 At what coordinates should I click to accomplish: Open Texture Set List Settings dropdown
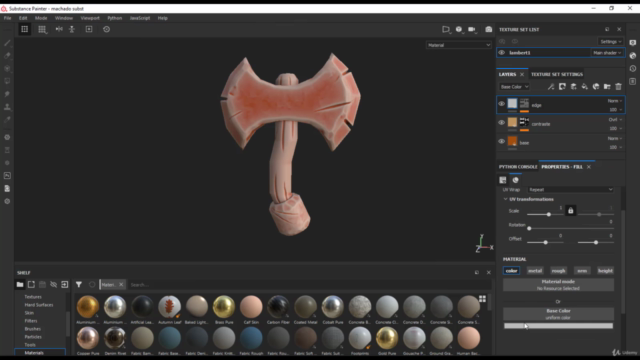coord(611,41)
